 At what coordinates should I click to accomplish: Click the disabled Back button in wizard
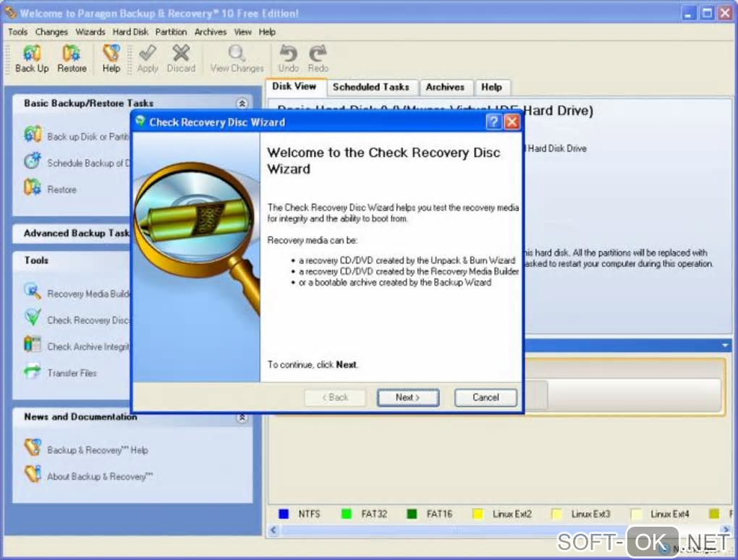335,397
